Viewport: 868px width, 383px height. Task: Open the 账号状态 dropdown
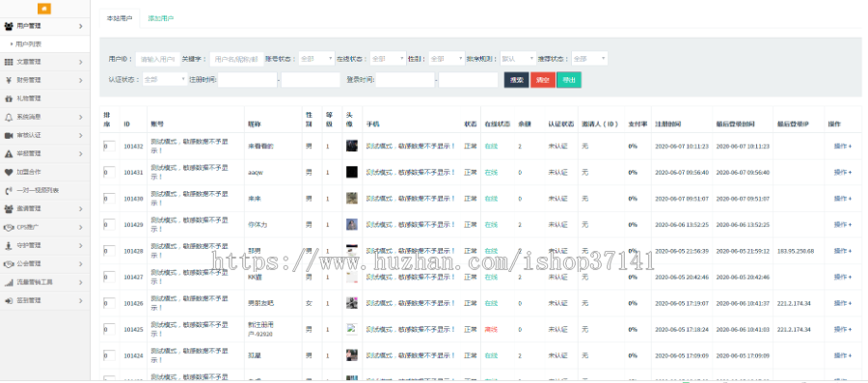(x=316, y=58)
